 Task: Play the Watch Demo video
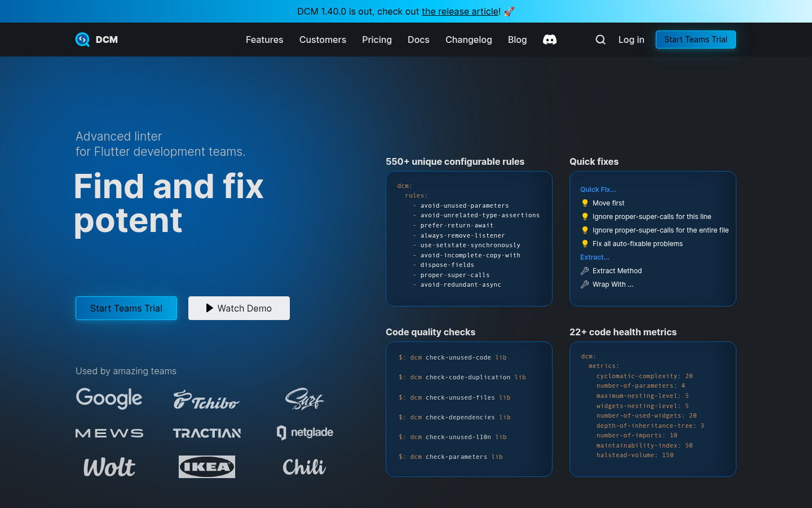[239, 308]
